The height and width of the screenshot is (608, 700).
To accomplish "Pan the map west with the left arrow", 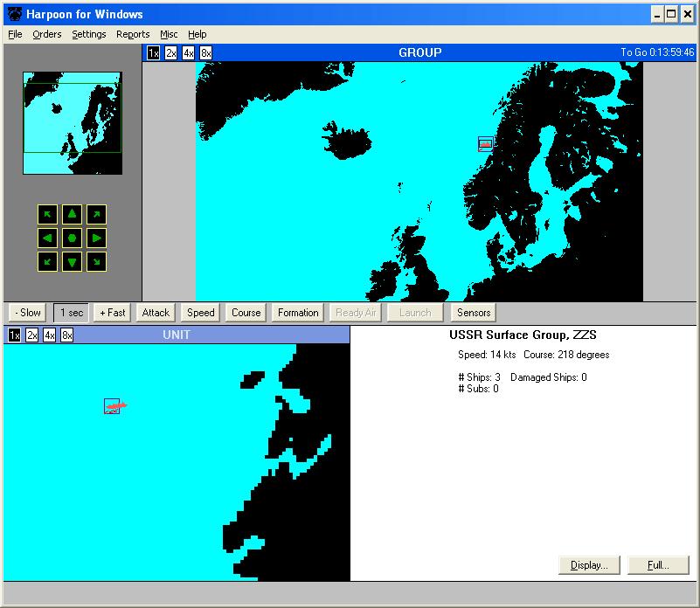I will 47,238.
